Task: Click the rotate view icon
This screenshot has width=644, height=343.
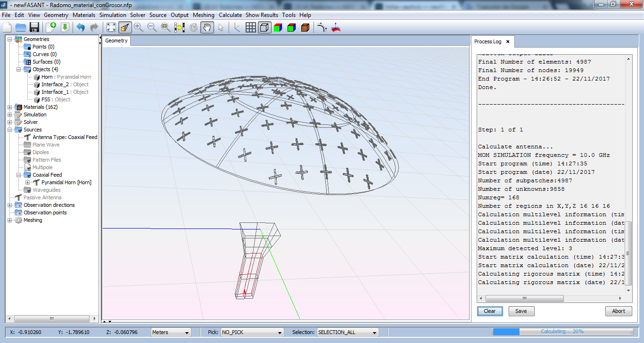Action: click(x=193, y=27)
